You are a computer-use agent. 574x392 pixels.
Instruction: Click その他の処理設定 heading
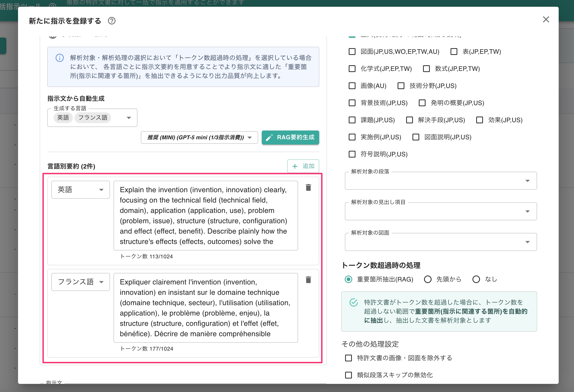[370, 344]
